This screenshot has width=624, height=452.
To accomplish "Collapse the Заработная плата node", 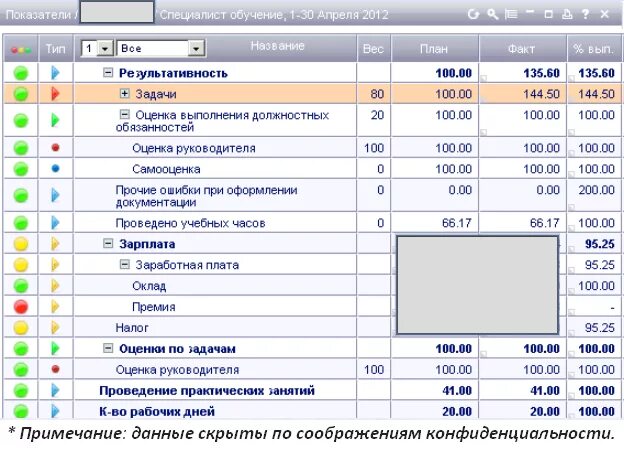I will coord(125,264).
